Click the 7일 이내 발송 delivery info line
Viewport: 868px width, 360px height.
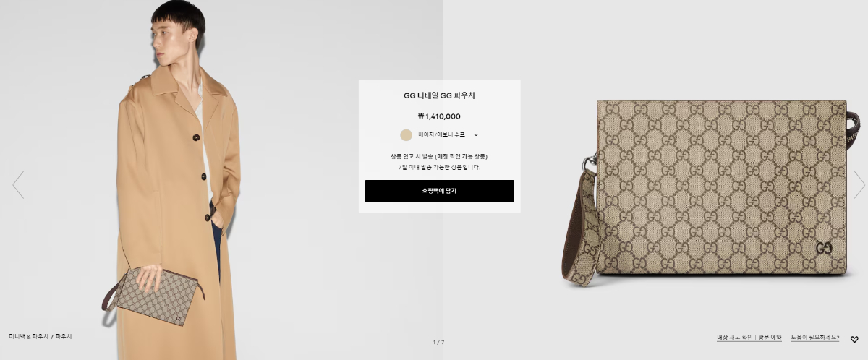[x=439, y=167]
